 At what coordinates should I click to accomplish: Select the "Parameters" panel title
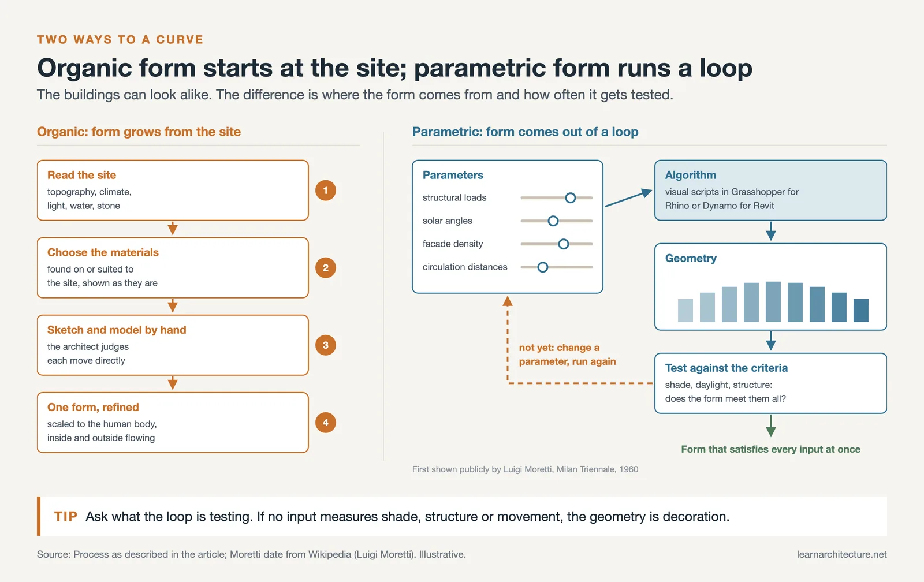pos(453,175)
